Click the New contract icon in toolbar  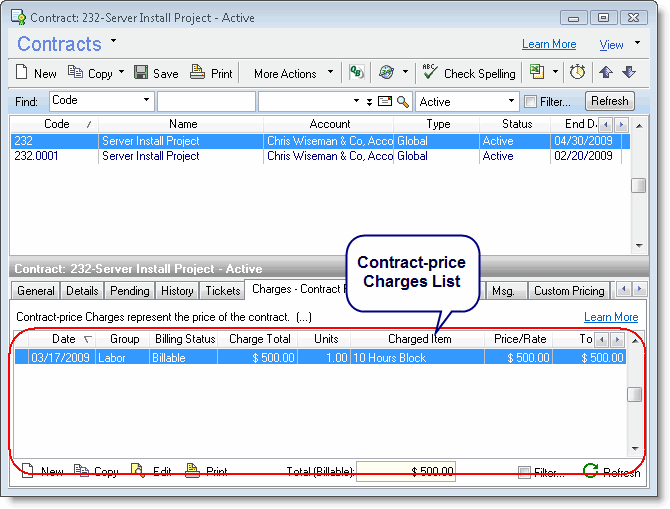pyautogui.click(x=24, y=73)
